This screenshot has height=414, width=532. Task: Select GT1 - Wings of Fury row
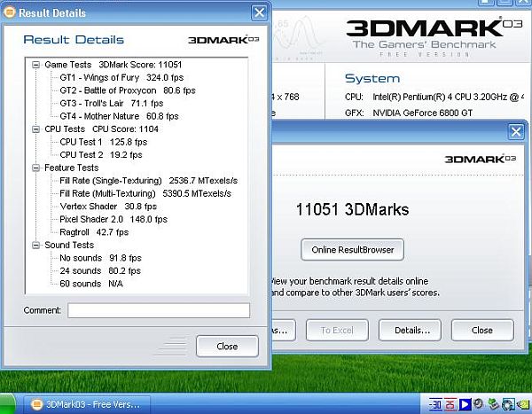[121, 78]
